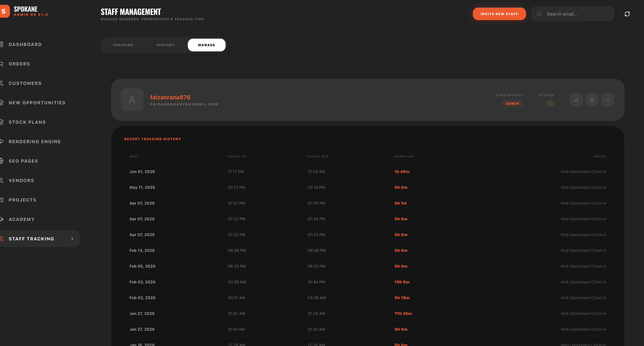644x346 pixels.
Task: Open SEO Pages section
Action: coord(23,161)
